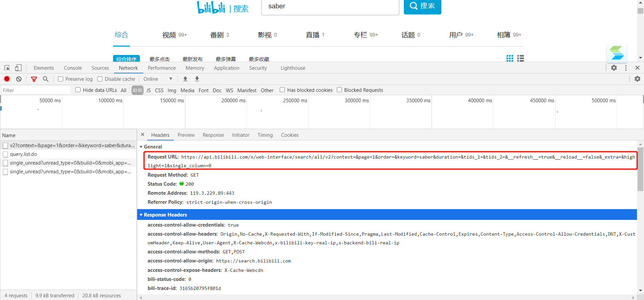
Task: Toggle the device toolbar icon
Action: [x=18, y=68]
